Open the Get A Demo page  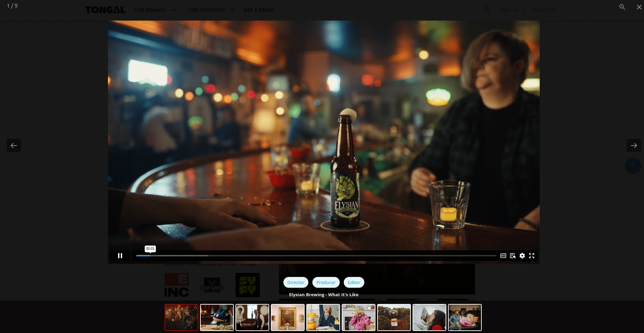tap(259, 10)
